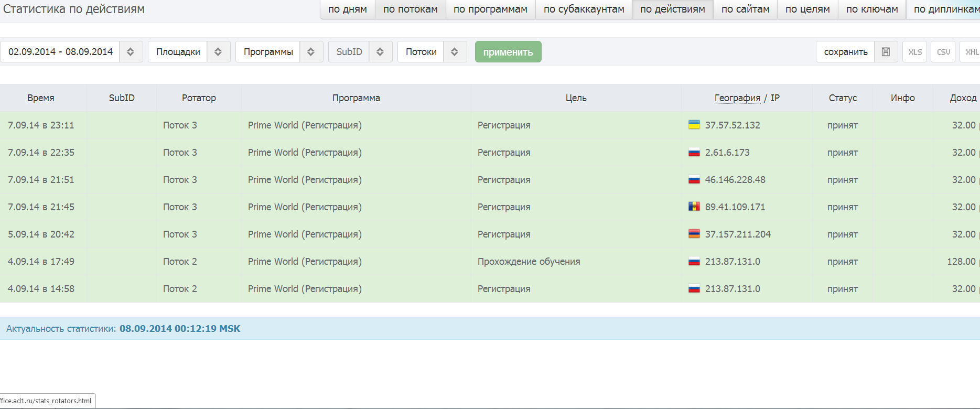Export statistics as CSV
Screen dimensions: 980x409
click(943, 52)
